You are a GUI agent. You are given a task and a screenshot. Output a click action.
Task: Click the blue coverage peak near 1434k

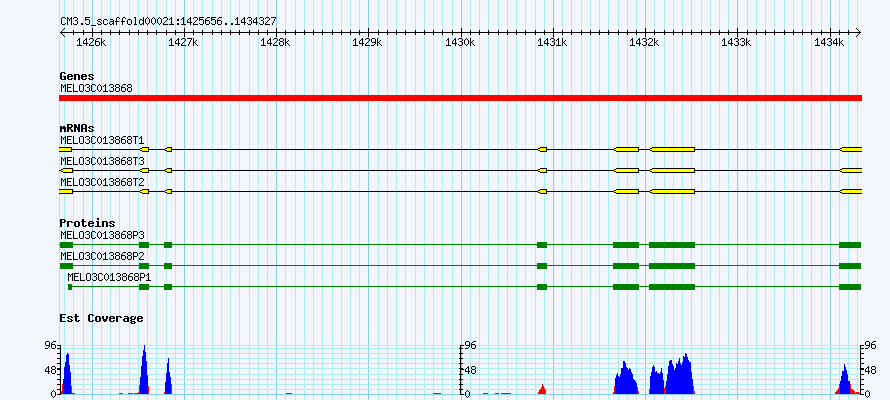coord(845,380)
